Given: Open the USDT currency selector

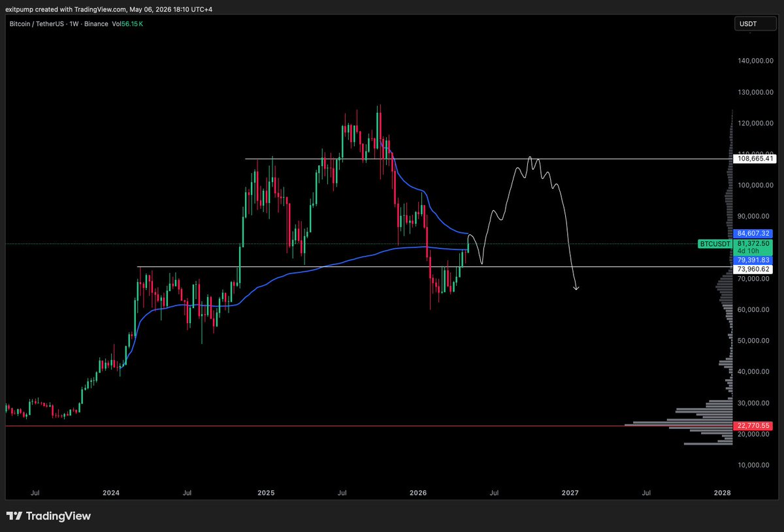Looking at the screenshot, I should tap(754, 24).
